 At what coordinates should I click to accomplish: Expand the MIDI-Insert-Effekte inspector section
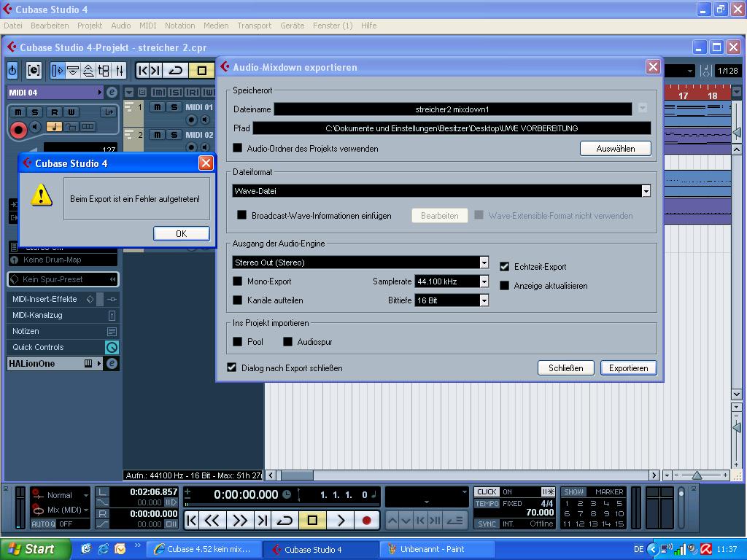[x=44, y=299]
